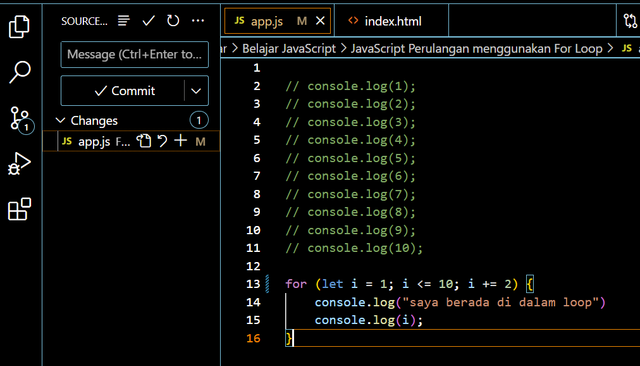Screen dimensions: 640x366
Task: Click the comment // console.log(5);
Action: [x=350, y=158]
